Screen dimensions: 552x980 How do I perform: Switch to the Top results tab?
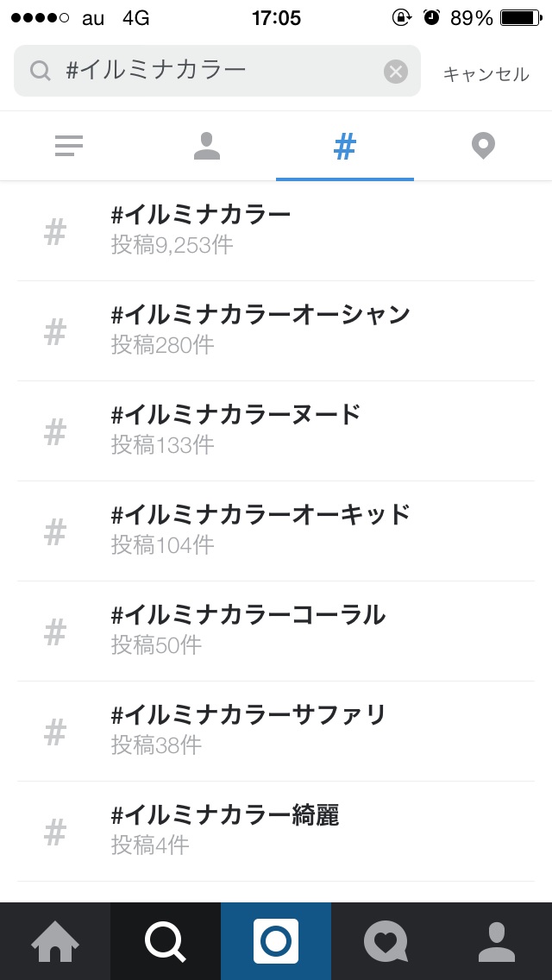point(69,148)
